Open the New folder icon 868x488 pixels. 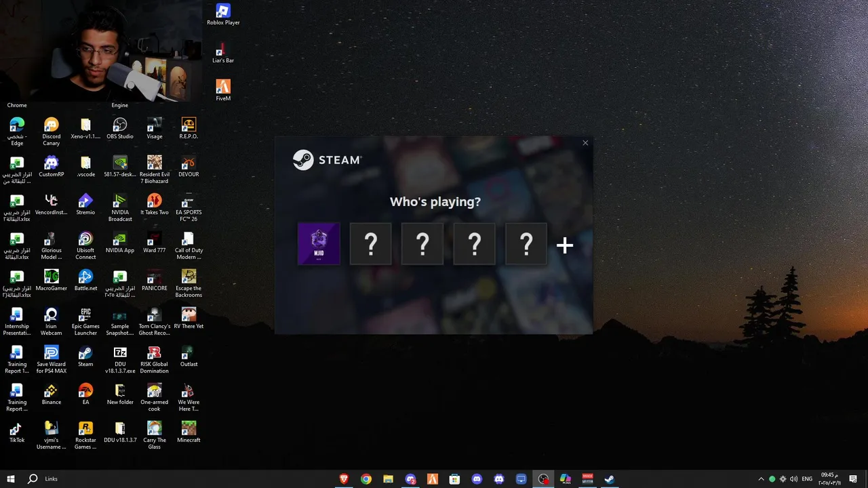pyautogui.click(x=120, y=394)
